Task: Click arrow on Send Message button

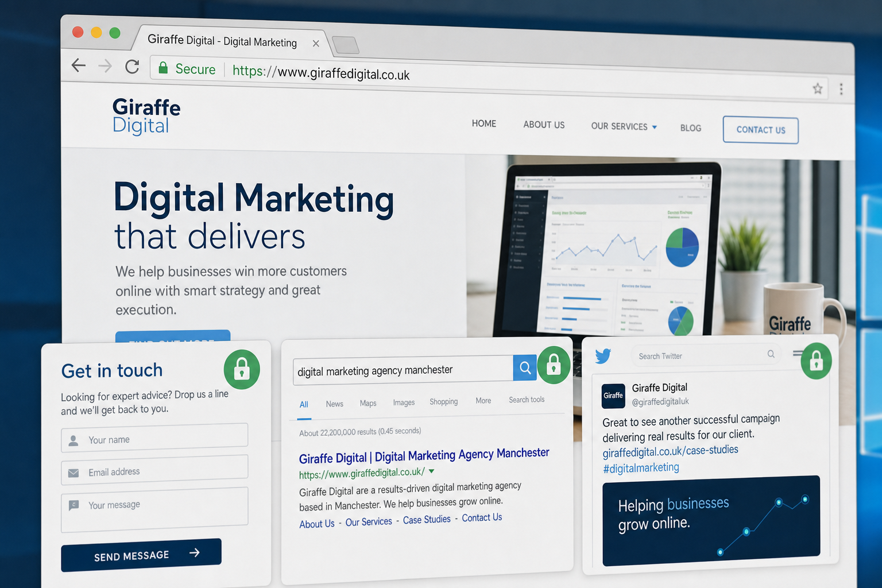Action: point(195,552)
